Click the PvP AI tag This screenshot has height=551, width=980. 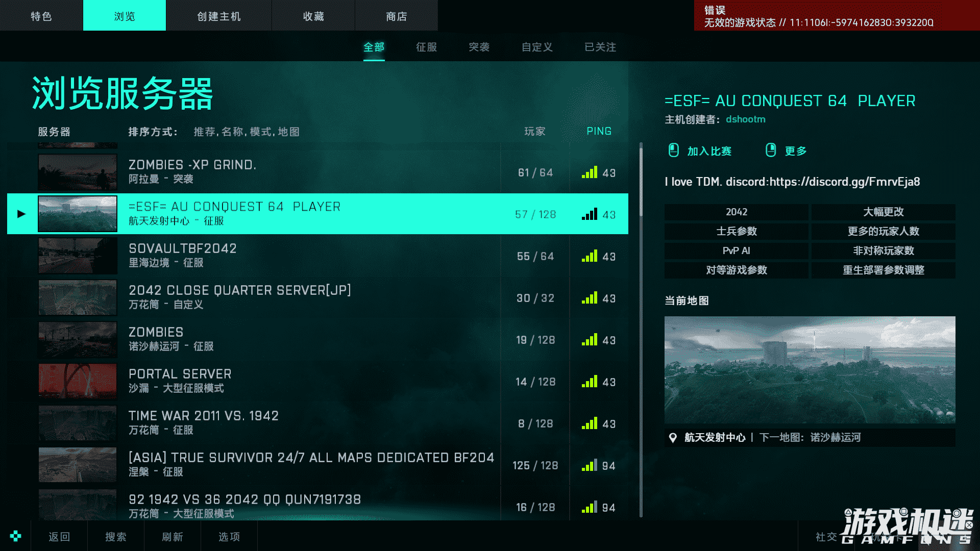coord(737,251)
